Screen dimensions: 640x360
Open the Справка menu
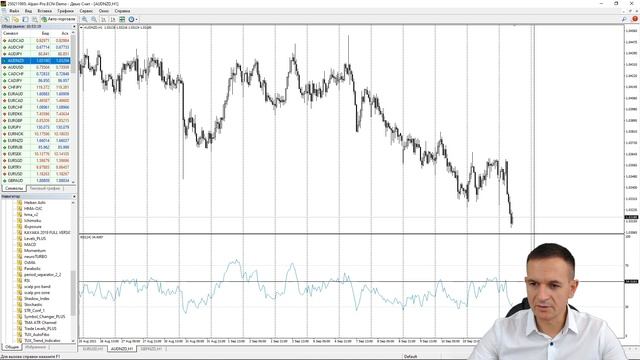click(x=122, y=11)
